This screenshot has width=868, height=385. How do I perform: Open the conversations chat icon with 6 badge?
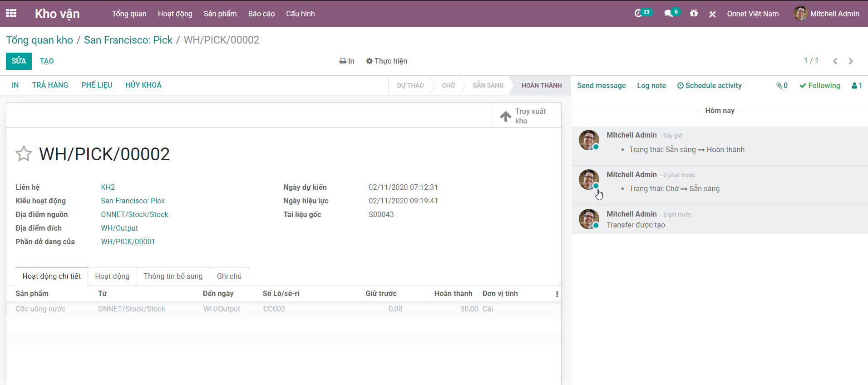pyautogui.click(x=669, y=14)
